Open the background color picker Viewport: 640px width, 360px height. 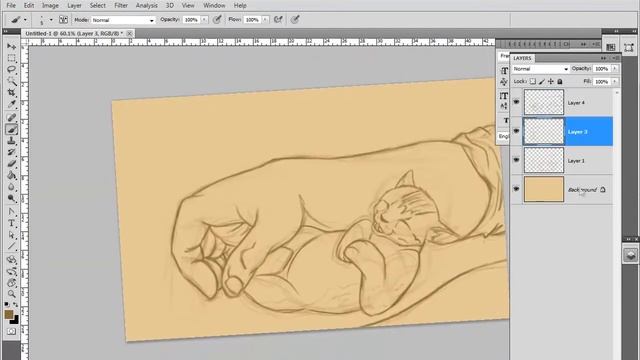point(16,320)
